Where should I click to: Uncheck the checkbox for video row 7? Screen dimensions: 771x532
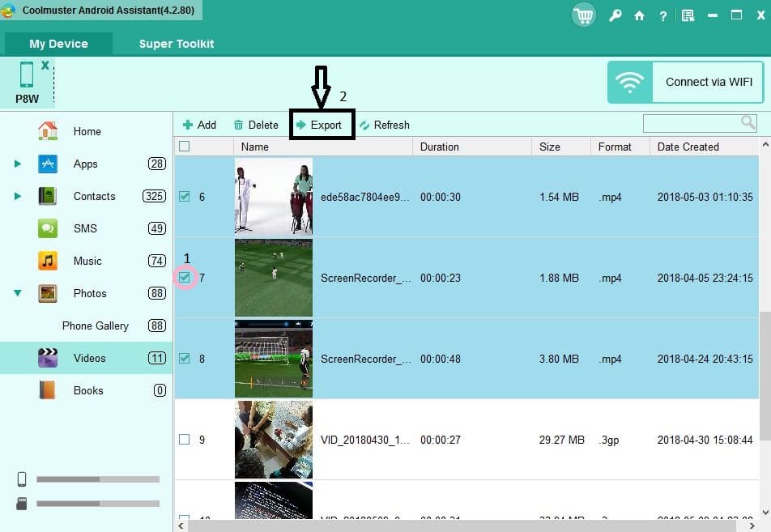pos(185,278)
